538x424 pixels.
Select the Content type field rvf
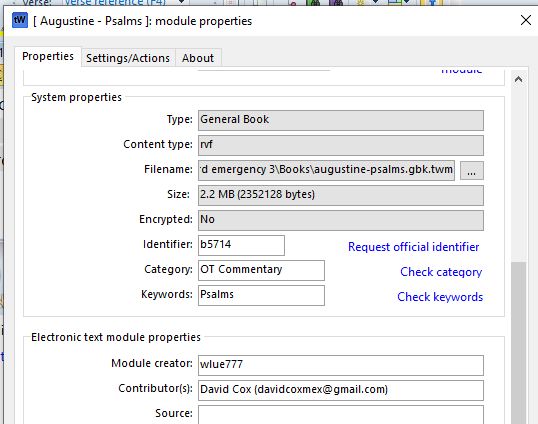point(341,145)
